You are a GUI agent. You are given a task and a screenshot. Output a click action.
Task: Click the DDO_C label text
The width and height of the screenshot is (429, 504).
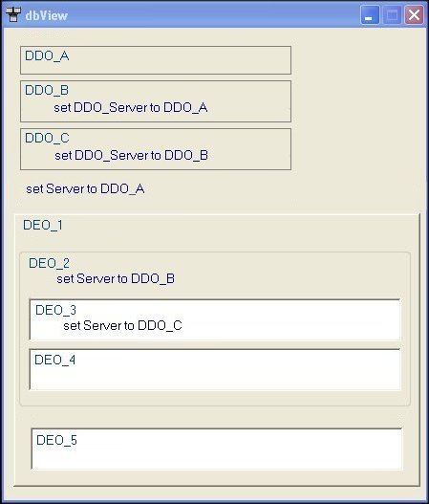click(x=47, y=138)
